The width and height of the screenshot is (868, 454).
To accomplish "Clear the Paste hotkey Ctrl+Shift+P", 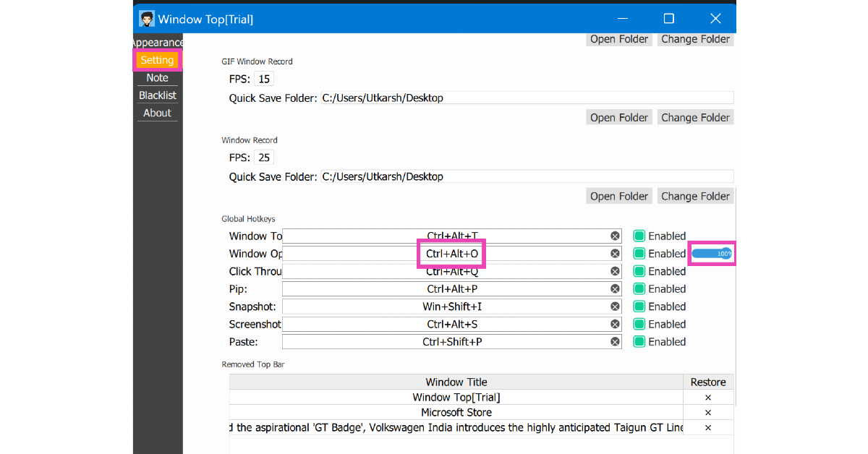I will pos(615,342).
